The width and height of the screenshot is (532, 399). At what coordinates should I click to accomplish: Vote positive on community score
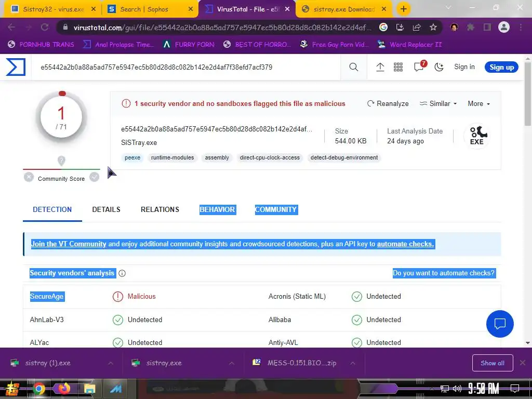[x=95, y=177]
